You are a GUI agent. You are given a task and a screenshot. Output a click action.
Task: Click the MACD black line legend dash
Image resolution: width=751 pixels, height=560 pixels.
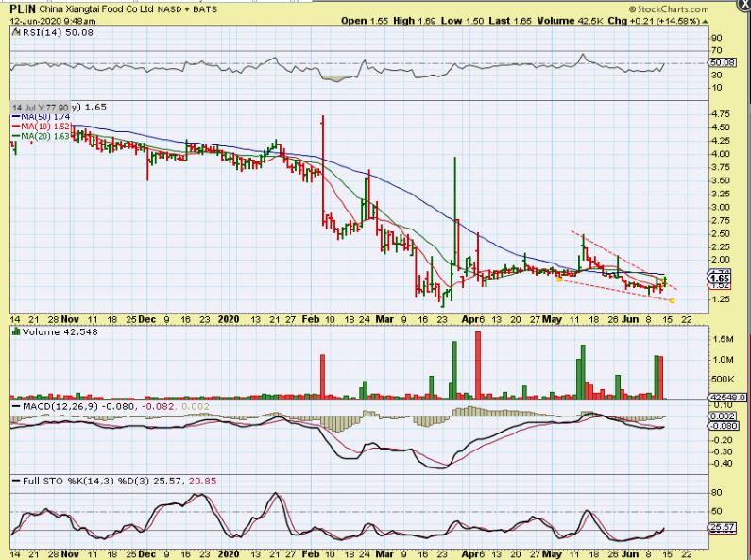tap(16, 407)
